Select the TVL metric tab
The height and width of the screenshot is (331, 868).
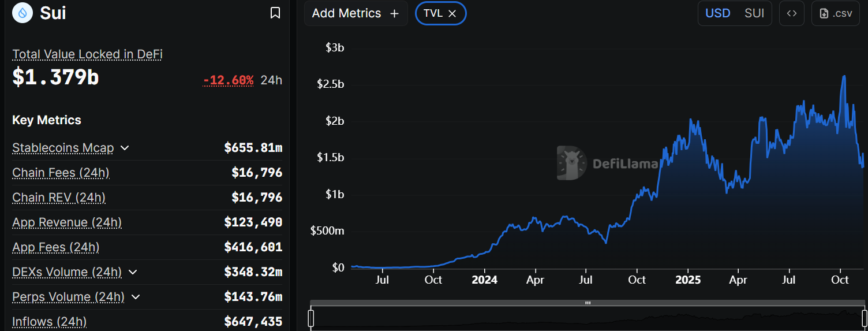(433, 13)
